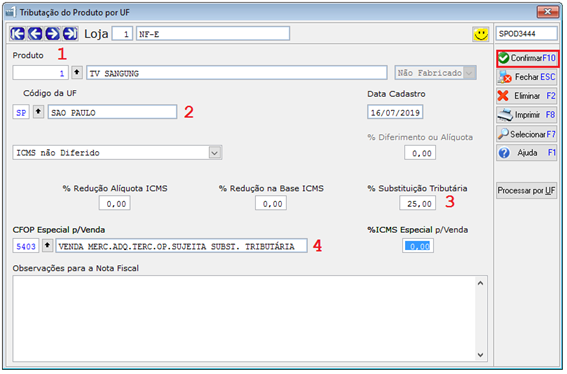Open CFOP lookup arrow beside 5403
The height and width of the screenshot is (374, 567).
[x=47, y=246]
